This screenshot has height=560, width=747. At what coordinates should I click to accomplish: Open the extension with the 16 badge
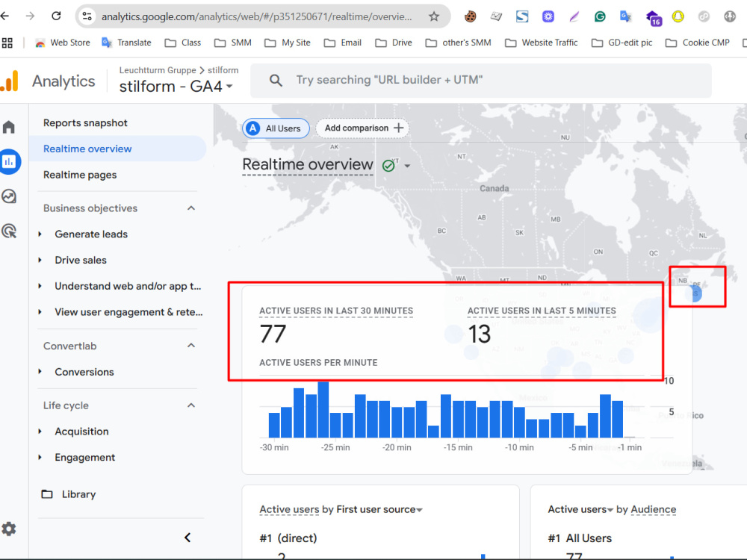654,18
